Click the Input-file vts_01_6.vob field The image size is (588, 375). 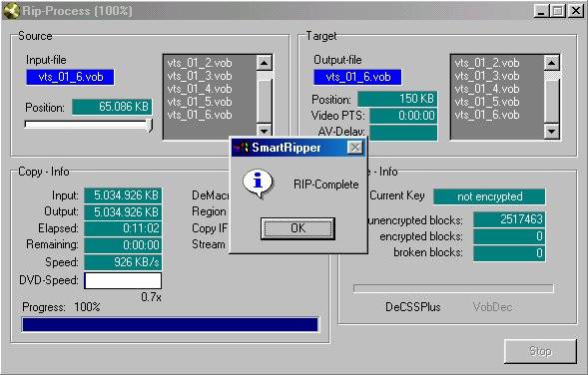70,77
